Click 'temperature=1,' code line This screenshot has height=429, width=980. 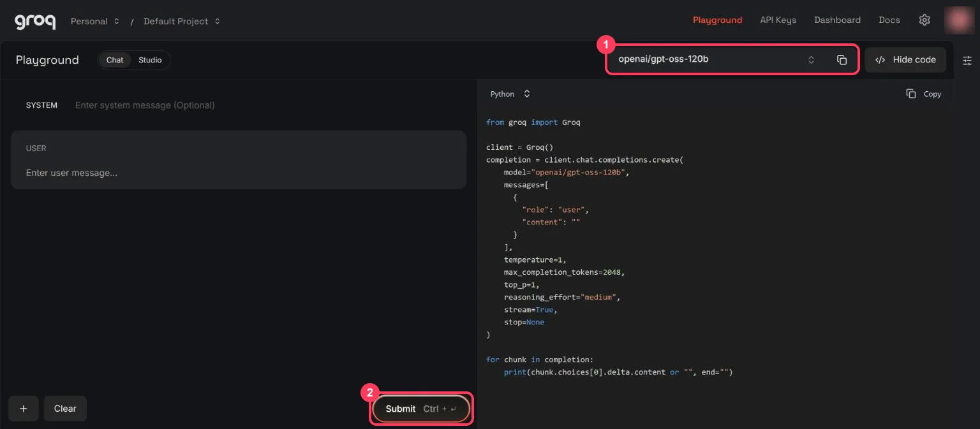tap(535, 259)
